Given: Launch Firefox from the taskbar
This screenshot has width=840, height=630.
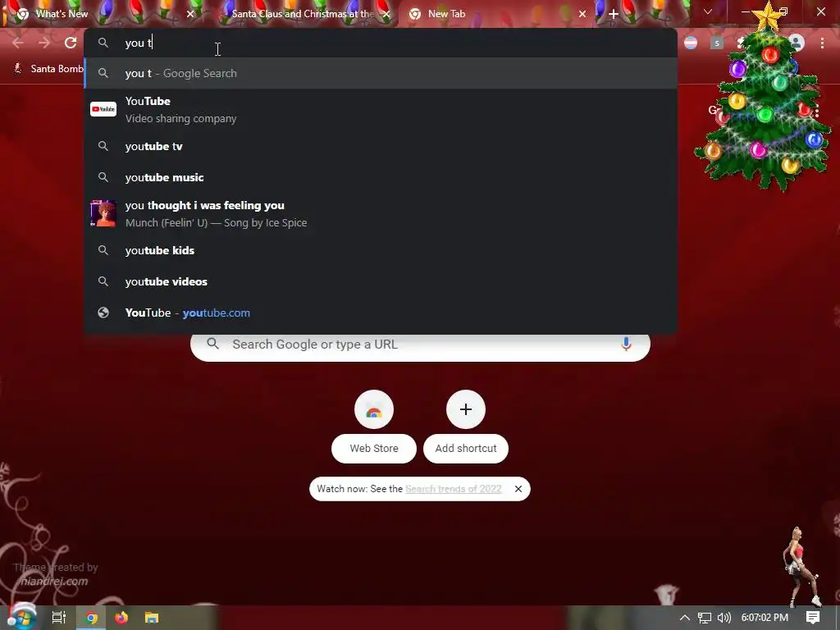Looking at the screenshot, I should tap(121, 618).
